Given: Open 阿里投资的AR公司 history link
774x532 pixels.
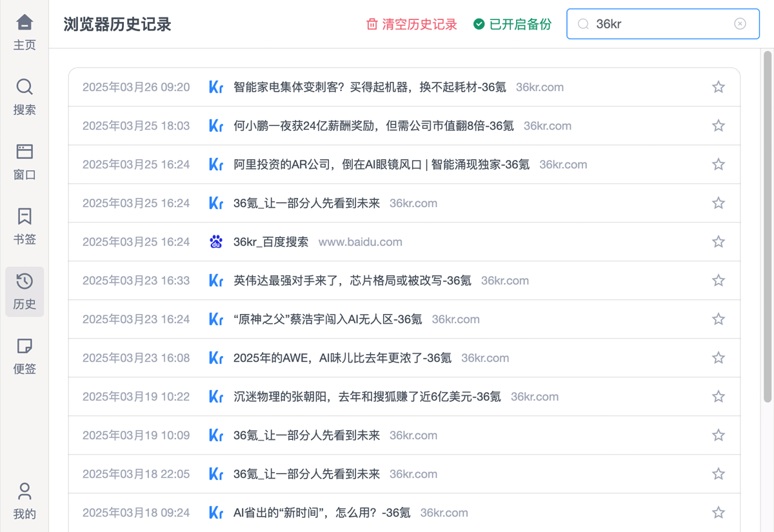Looking at the screenshot, I should pos(381,164).
